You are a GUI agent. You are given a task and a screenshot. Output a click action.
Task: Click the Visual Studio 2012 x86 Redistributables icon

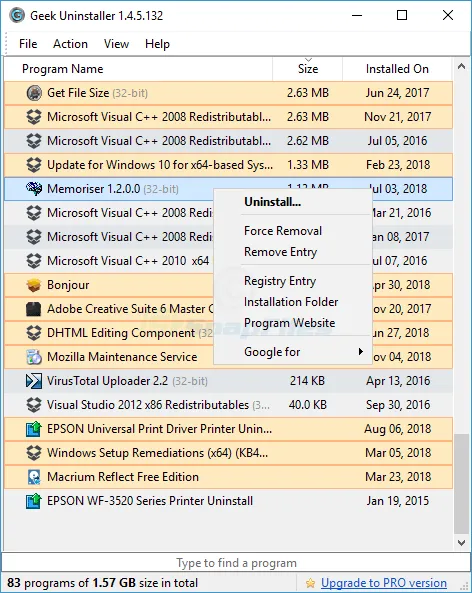tap(34, 405)
